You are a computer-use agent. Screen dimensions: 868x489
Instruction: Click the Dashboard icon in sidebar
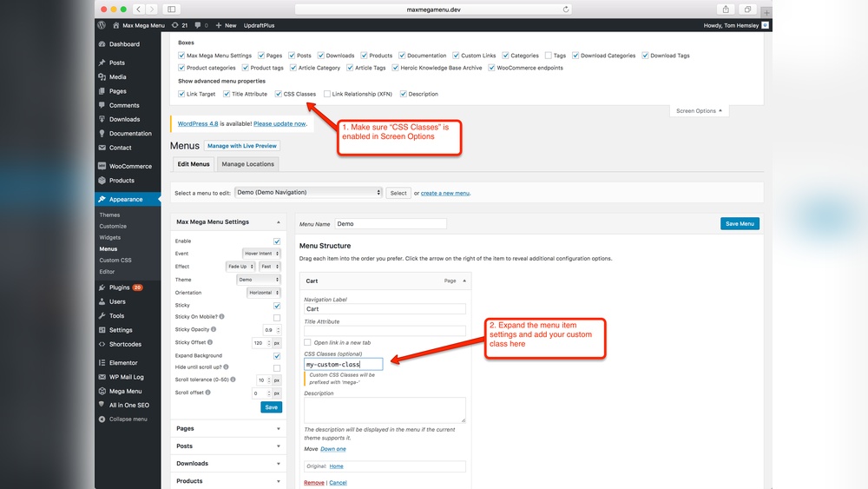(x=102, y=43)
